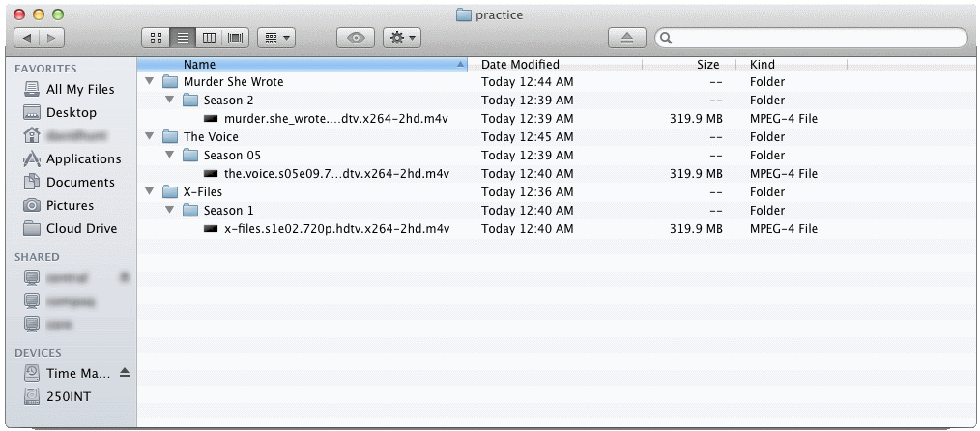Click the practice folder title icon
Screen dimensions: 980x431
click(x=463, y=14)
